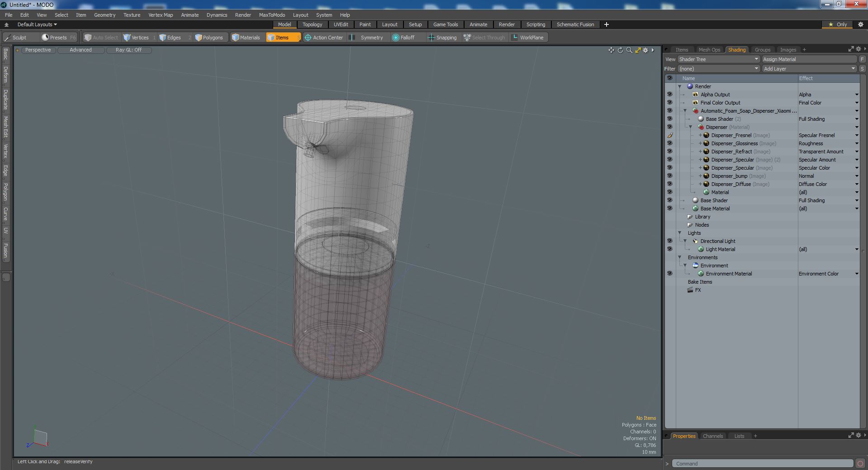Click the viewport move (pan) icon

tap(611, 50)
